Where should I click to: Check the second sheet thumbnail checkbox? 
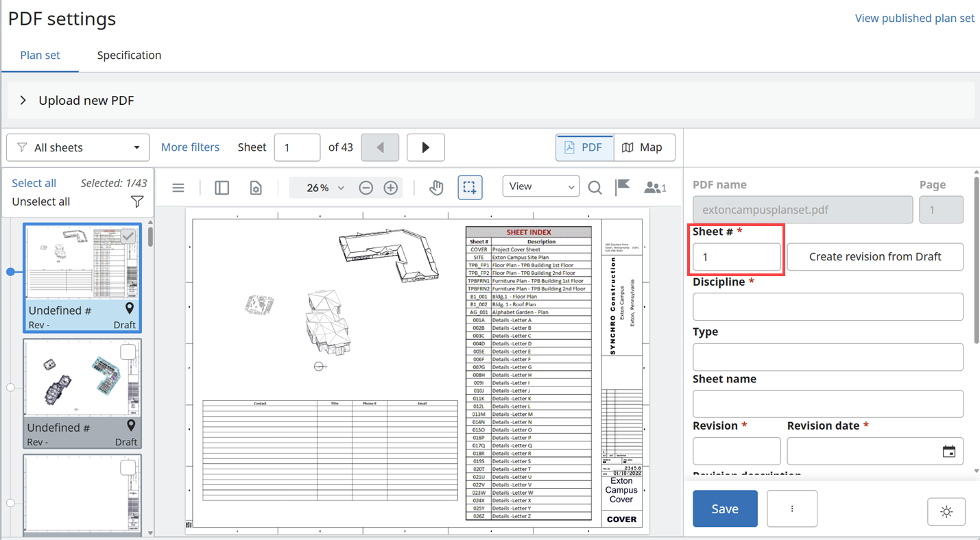[x=128, y=352]
